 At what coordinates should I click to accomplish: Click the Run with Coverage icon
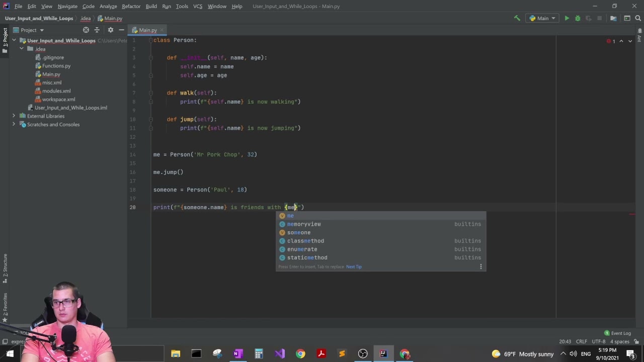(588, 18)
